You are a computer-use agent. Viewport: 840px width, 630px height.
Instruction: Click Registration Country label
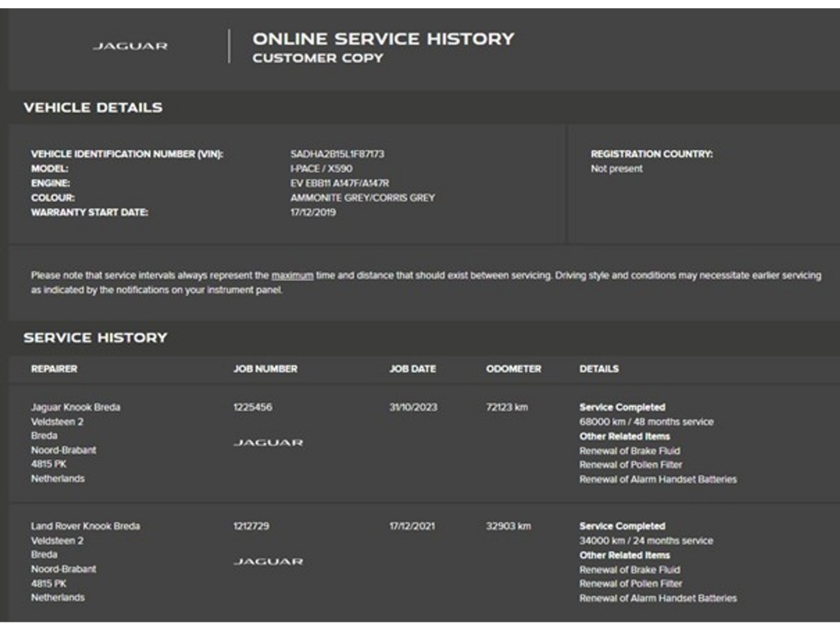(651, 153)
